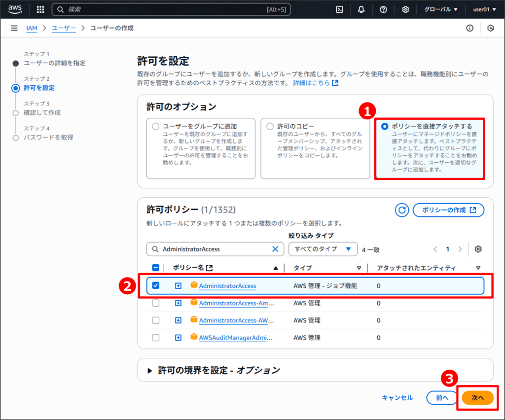The width and height of the screenshot is (505, 420).
Task: Open AdministratorAccess-AW... policy link
Action: (236, 320)
